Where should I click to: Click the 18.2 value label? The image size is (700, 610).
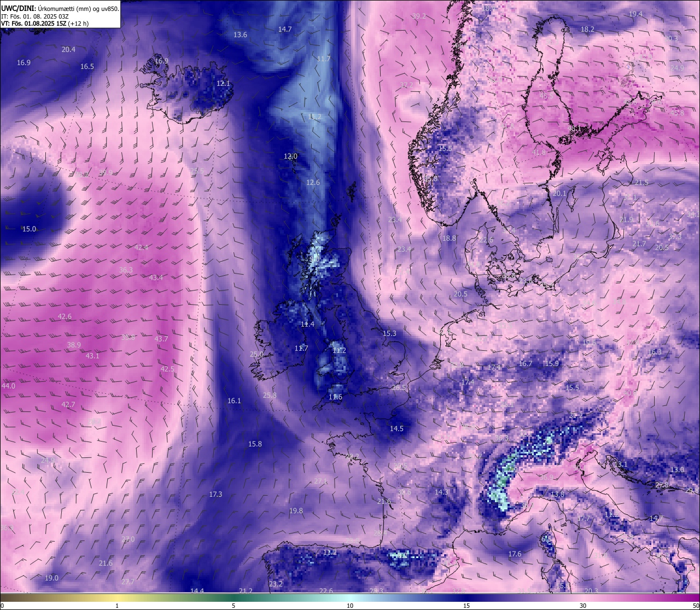tap(587, 29)
